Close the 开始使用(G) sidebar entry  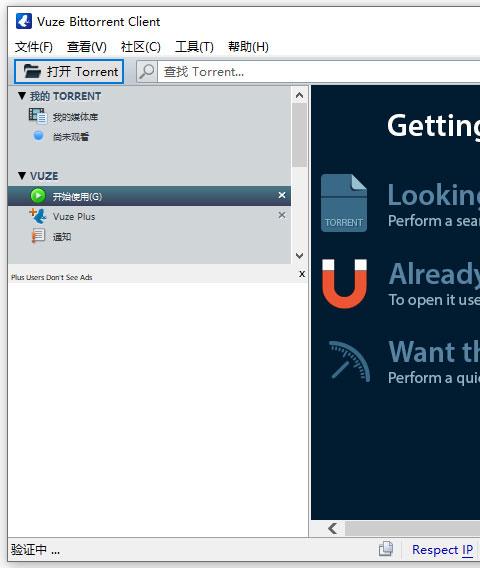[282, 195]
